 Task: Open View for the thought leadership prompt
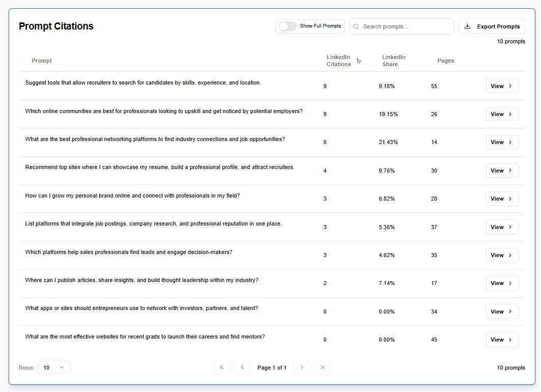[x=502, y=283]
